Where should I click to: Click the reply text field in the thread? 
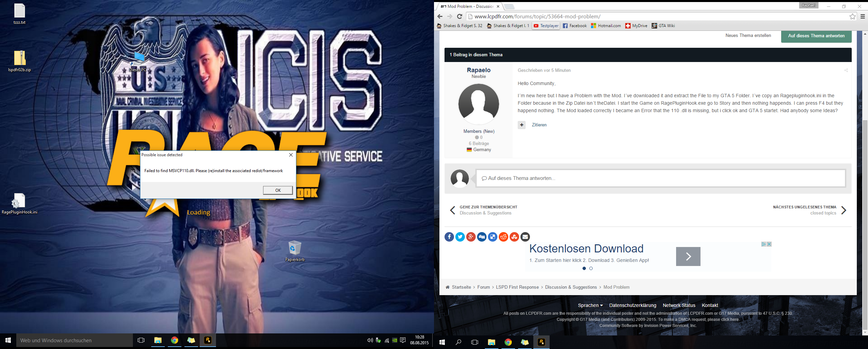660,178
